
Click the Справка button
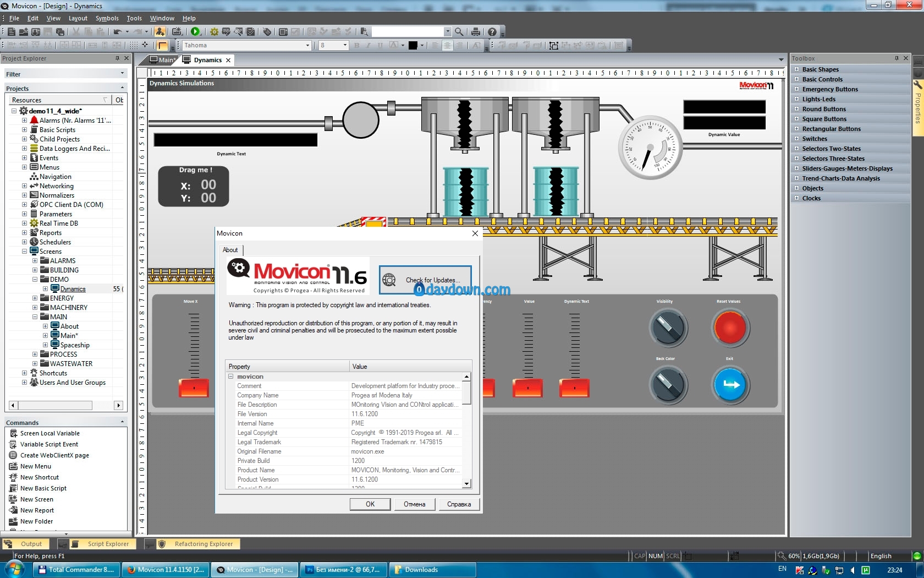[459, 504]
